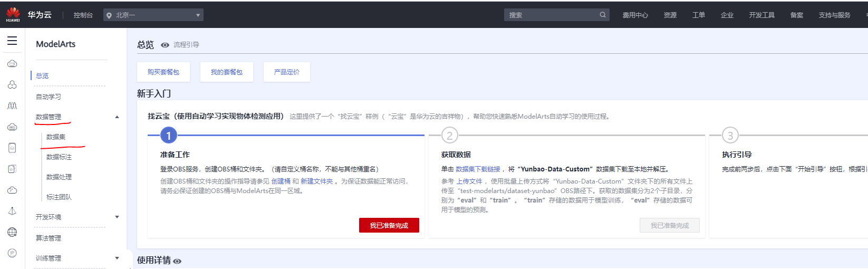Collapse the 数据管理 section arrow

117,117
